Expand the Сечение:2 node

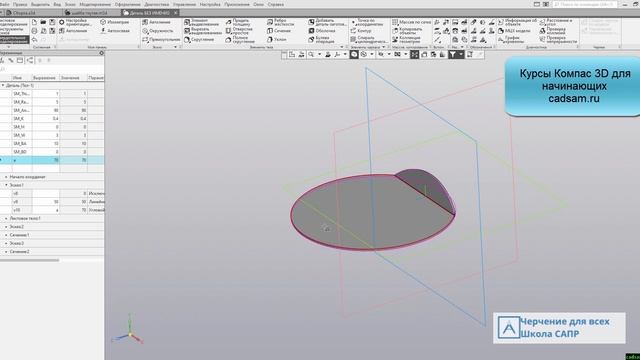[x=6, y=252]
